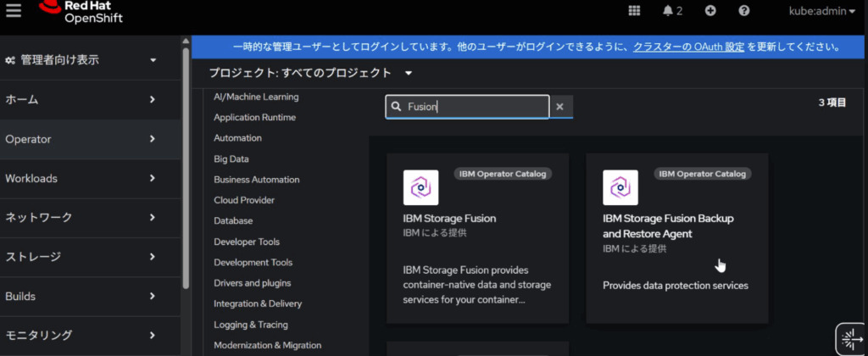Expand the ホーム navigation section
The height and width of the screenshot is (356, 868).
[90, 100]
